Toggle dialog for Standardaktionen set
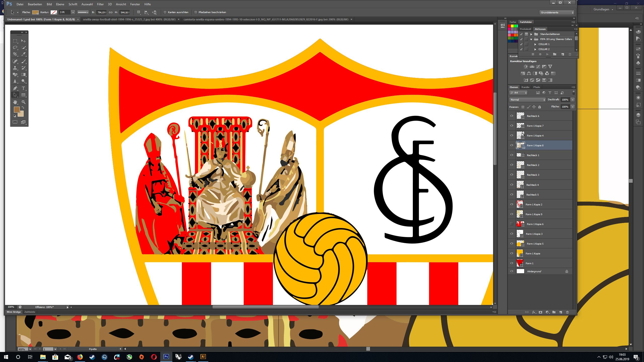Image resolution: width=644 pixels, height=362 pixels. pyautogui.click(x=526, y=34)
